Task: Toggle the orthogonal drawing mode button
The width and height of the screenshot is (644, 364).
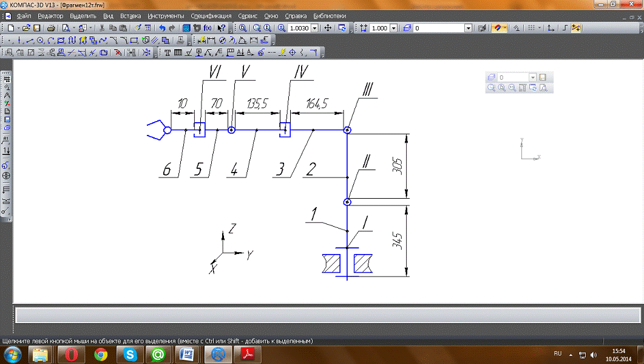Action: [x=564, y=28]
